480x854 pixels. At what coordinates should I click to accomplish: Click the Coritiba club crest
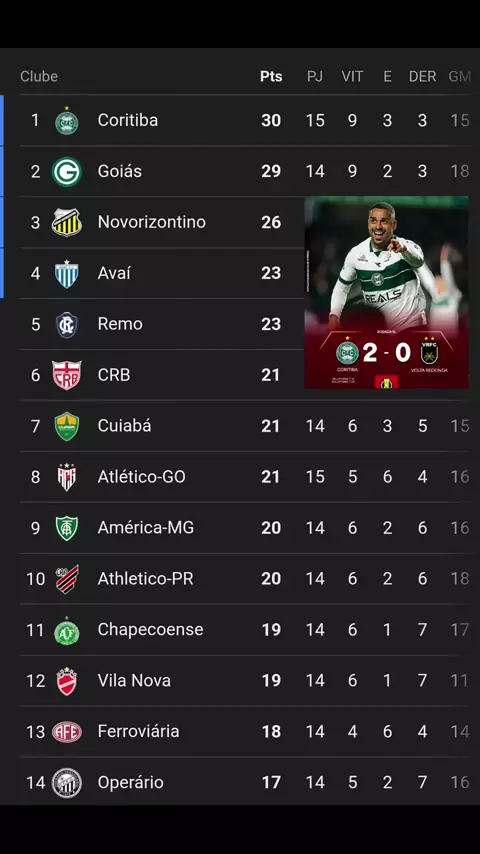(x=66, y=121)
